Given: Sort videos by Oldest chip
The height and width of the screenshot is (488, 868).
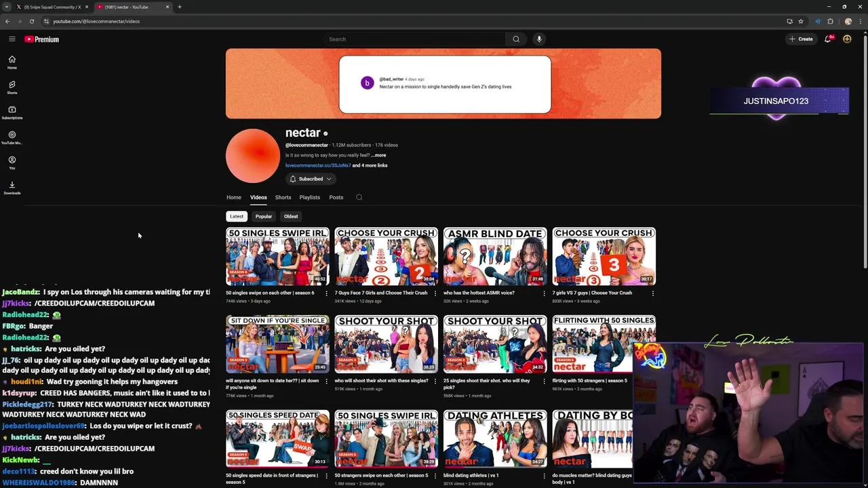Looking at the screenshot, I should [291, 216].
